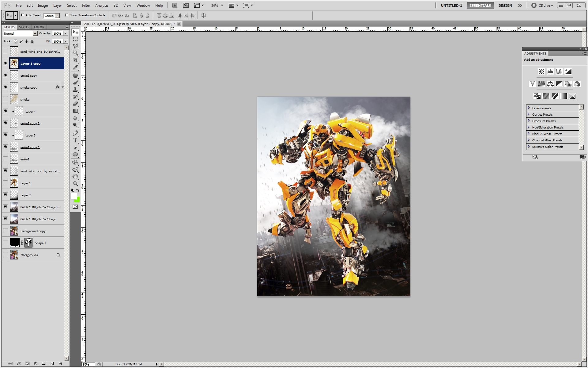Switch to Essentials workspace
588x368 pixels.
tap(480, 6)
